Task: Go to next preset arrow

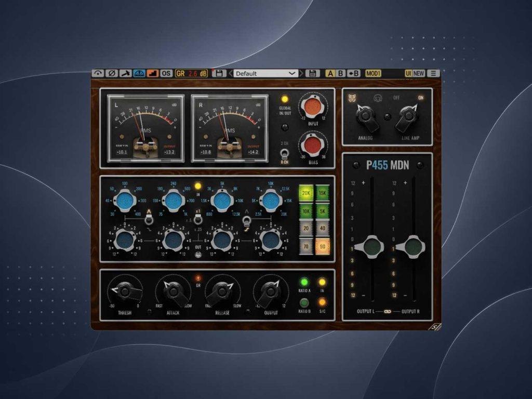Action: point(301,73)
